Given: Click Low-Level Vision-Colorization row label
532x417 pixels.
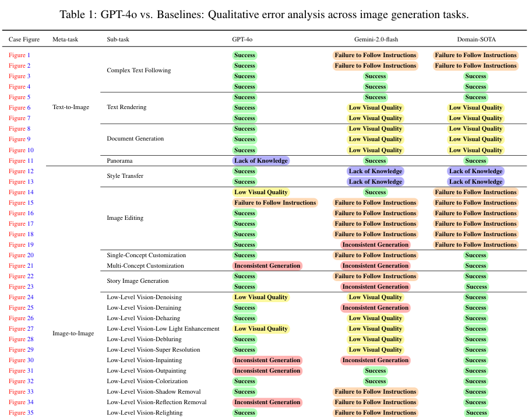Looking at the screenshot, I should (147, 381).
